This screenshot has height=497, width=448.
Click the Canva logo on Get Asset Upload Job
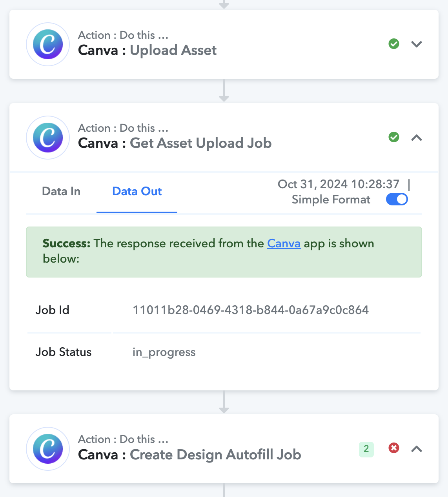tap(48, 138)
